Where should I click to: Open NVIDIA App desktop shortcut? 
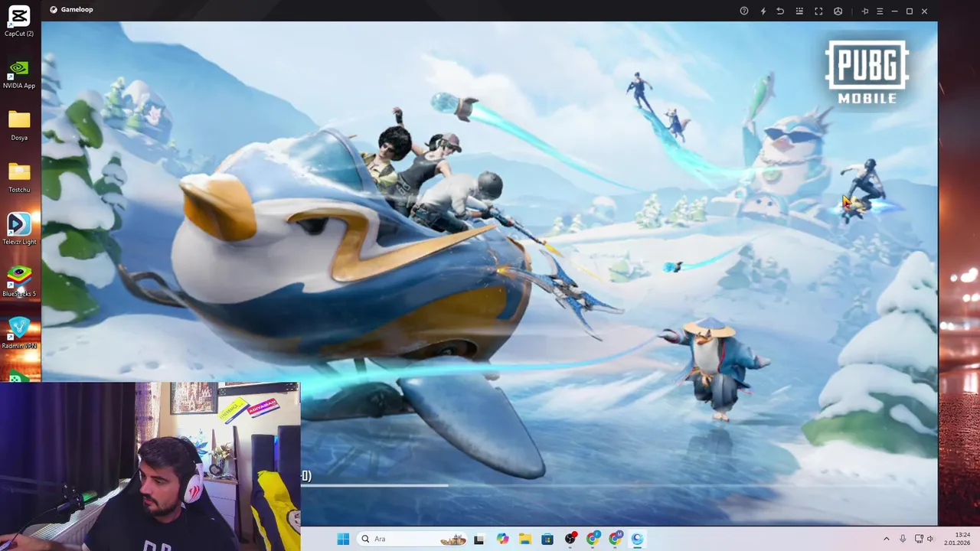19,73
